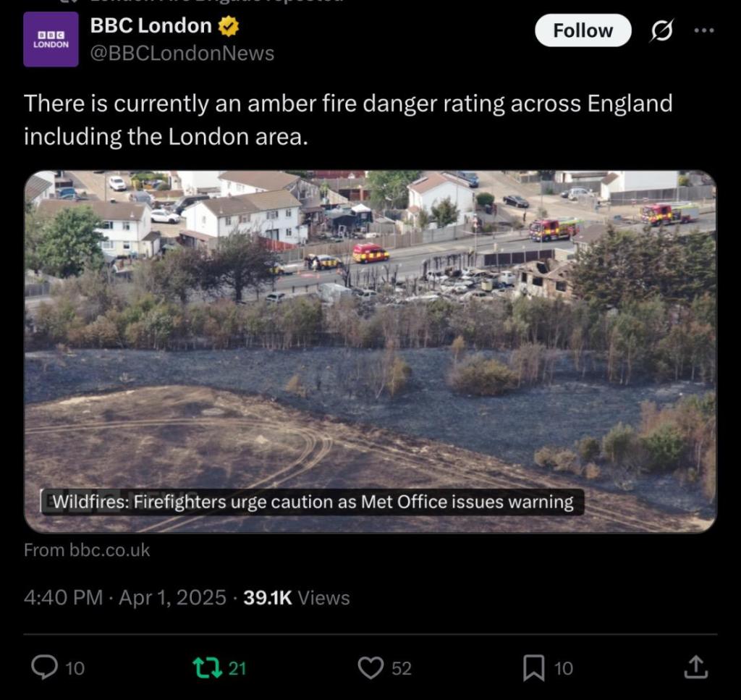The height and width of the screenshot is (700, 741).
Task: Open the three-dot more options menu
Action: pyautogui.click(x=704, y=30)
